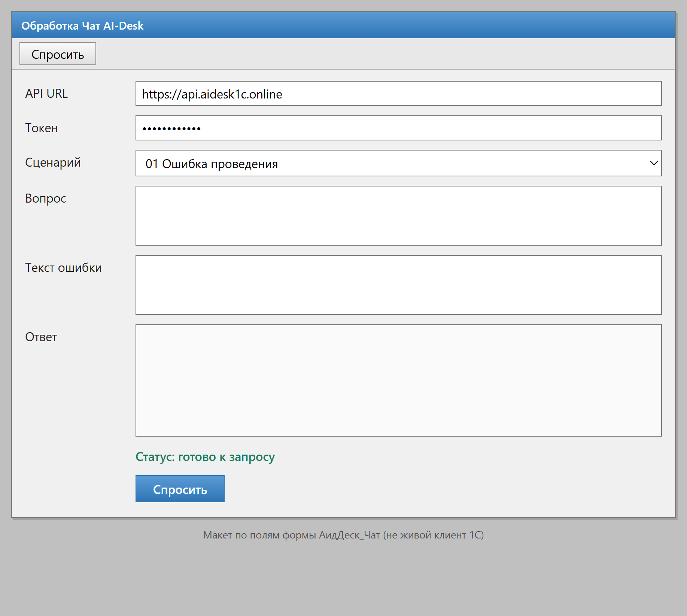Image resolution: width=687 pixels, height=616 pixels.
Task: Click the 'Обработка Чат AI-Desk' window title
Action: [x=82, y=25]
